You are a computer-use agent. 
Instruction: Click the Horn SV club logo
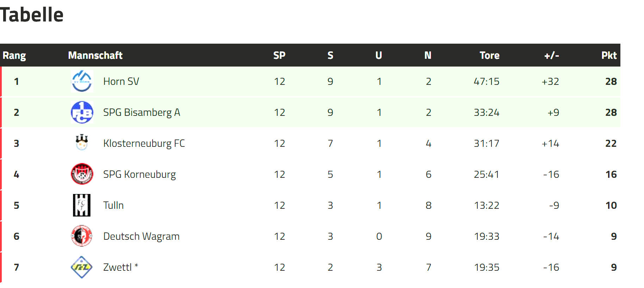(82, 81)
